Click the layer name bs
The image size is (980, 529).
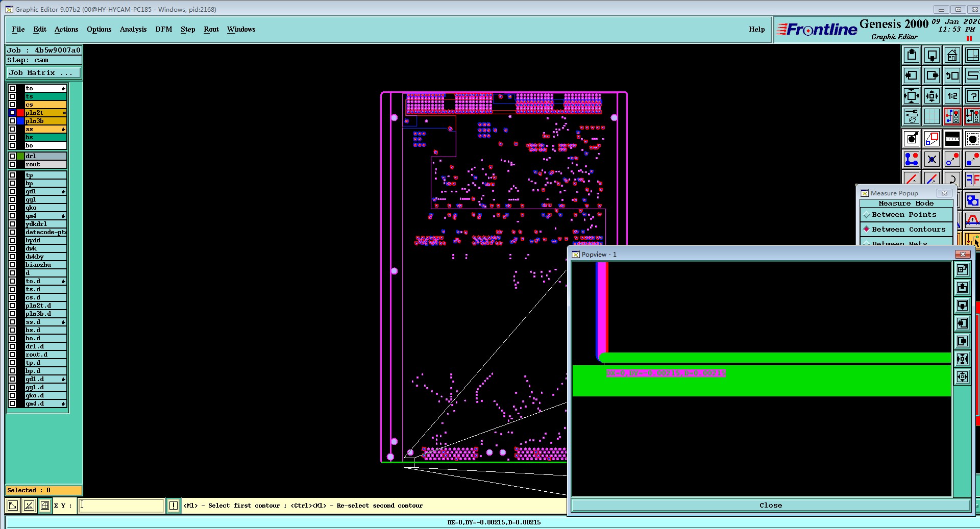pos(46,137)
